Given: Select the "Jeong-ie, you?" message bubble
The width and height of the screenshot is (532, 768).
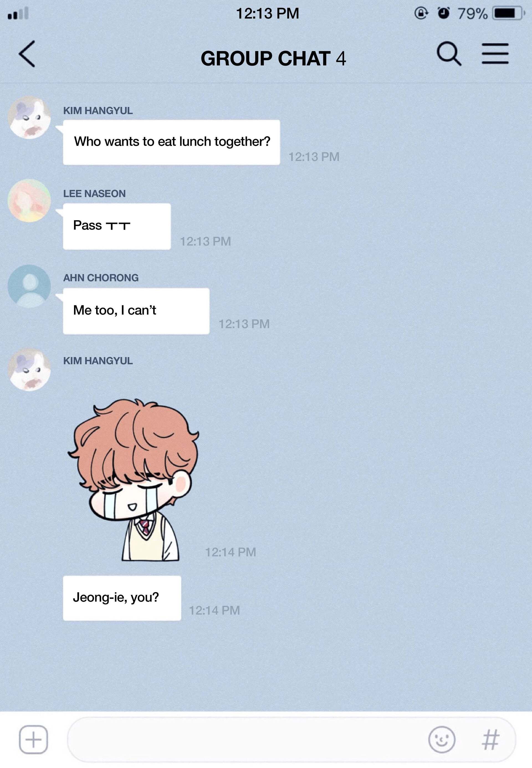Looking at the screenshot, I should click(x=122, y=598).
